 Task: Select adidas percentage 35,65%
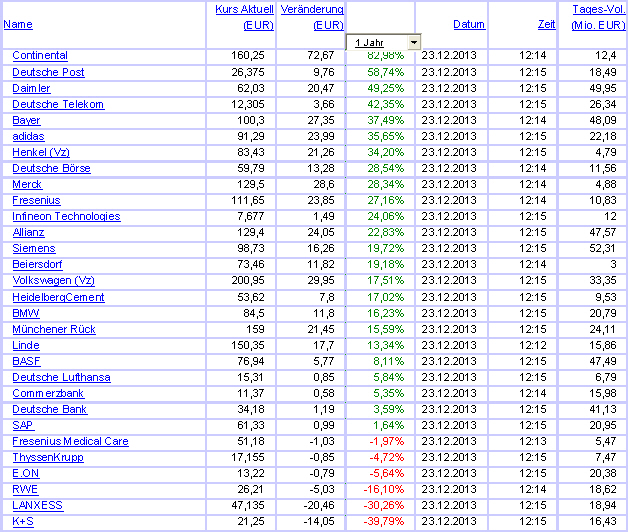[385, 137]
